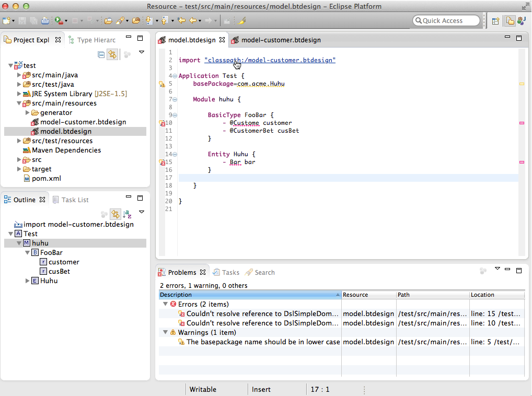532x396 pixels.
Task: Select the Outline tab
Action: click(x=24, y=200)
